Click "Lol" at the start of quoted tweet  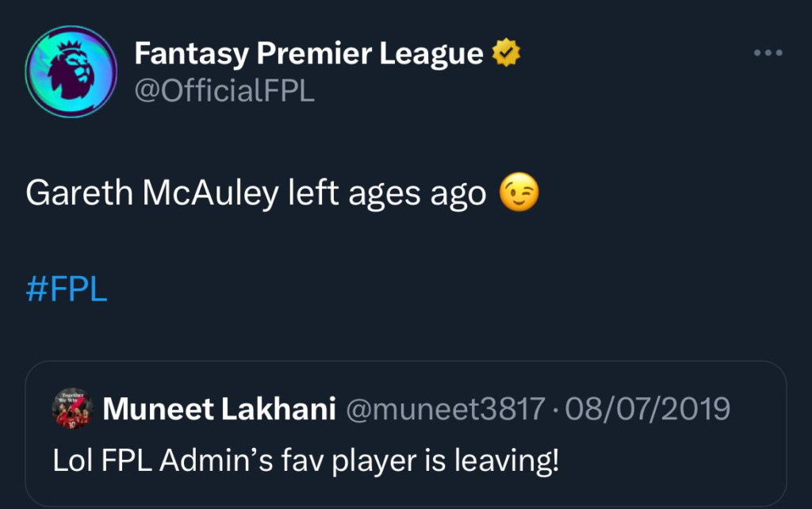point(70,461)
